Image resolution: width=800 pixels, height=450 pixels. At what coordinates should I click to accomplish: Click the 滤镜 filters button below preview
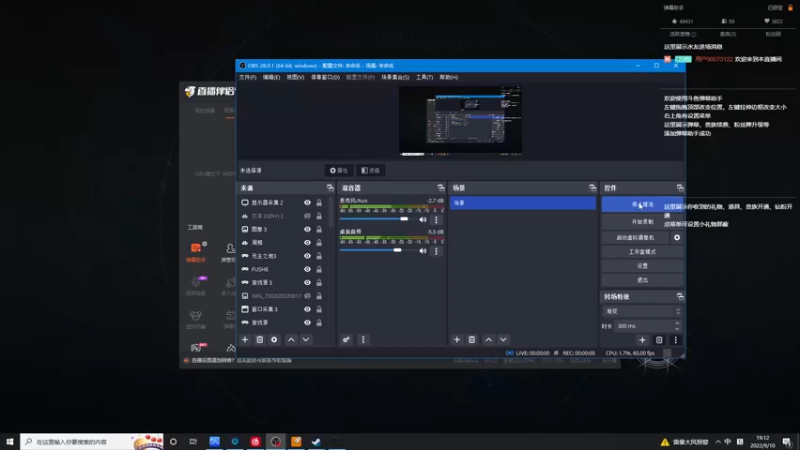click(x=370, y=170)
